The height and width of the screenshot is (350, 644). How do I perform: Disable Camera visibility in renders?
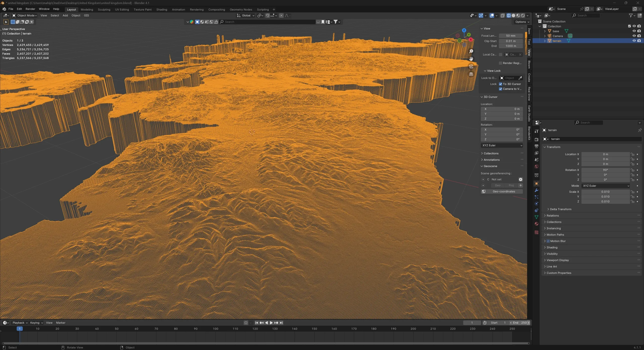point(639,36)
